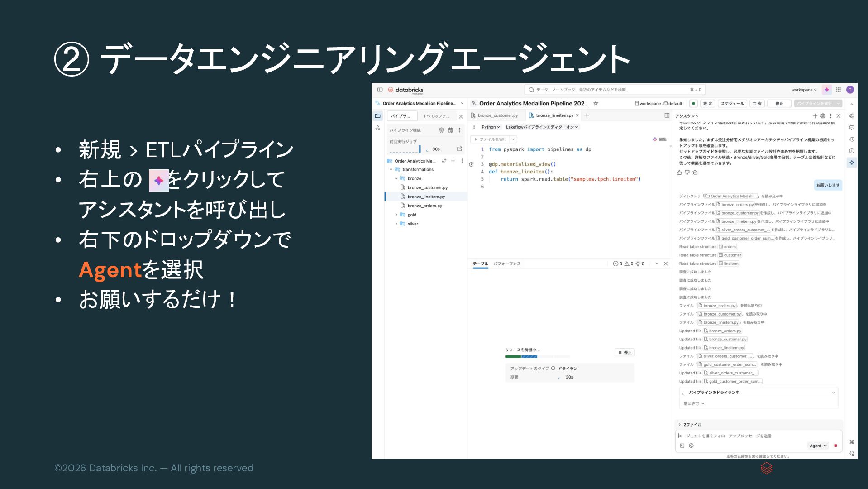Open kebab menu next to パイプライン構成
This screenshot has width=868, height=489.
coord(459,130)
